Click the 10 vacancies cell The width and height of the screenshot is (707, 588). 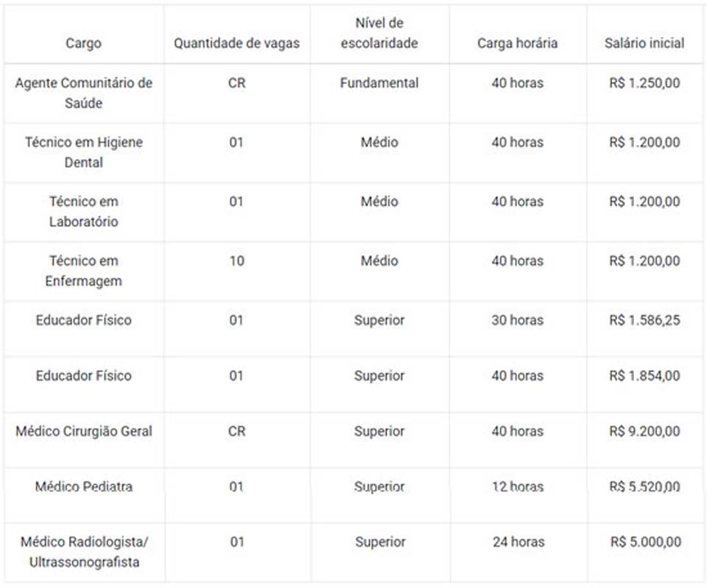pos(236,261)
